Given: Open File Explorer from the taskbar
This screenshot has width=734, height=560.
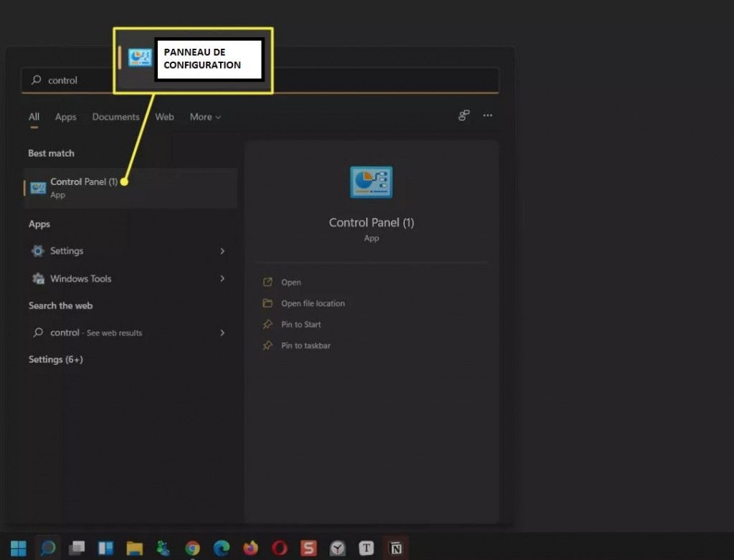Looking at the screenshot, I should [134, 548].
